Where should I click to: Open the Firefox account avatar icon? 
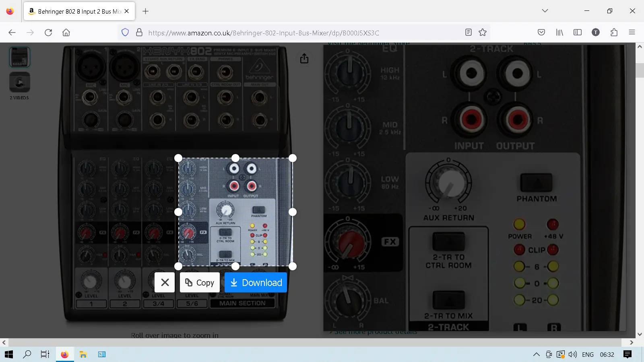(x=596, y=33)
